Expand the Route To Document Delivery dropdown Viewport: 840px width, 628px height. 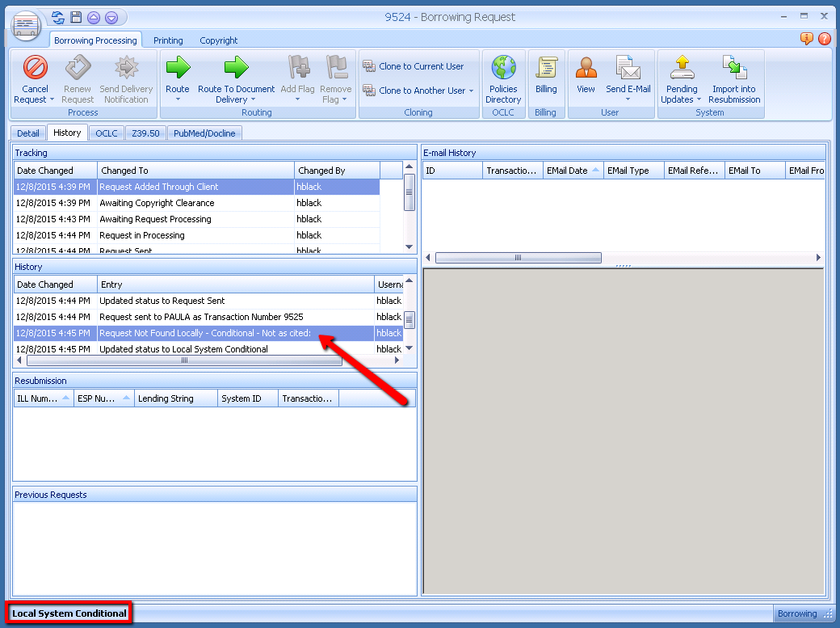click(x=253, y=100)
